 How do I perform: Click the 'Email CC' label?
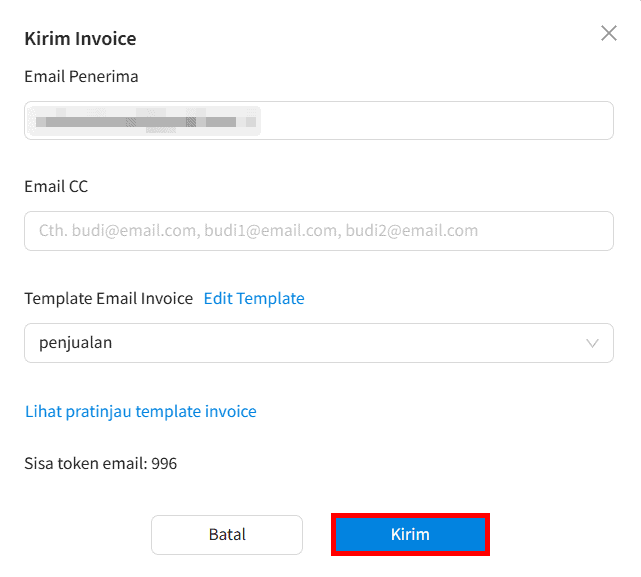click(x=56, y=186)
